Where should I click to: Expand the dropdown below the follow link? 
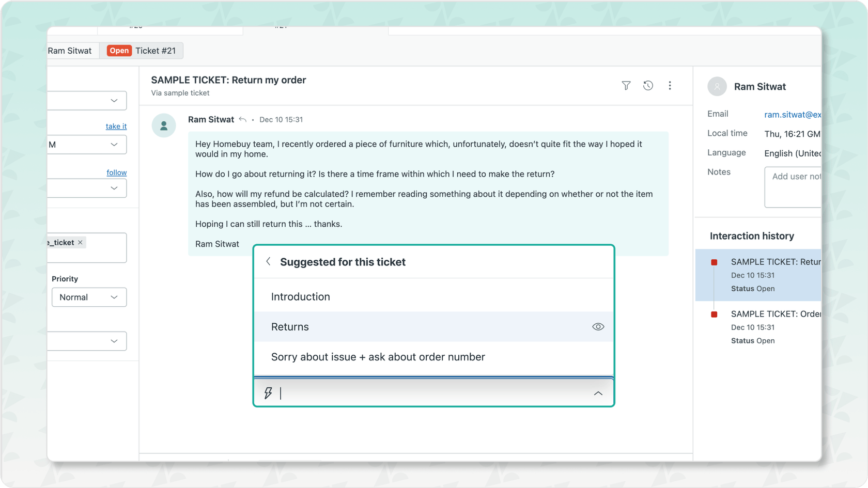tap(88, 188)
